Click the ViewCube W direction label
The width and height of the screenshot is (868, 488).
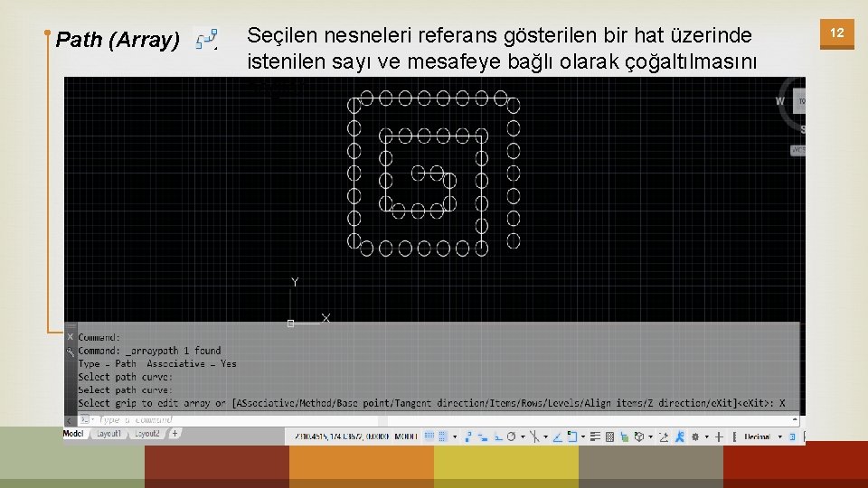[780, 101]
